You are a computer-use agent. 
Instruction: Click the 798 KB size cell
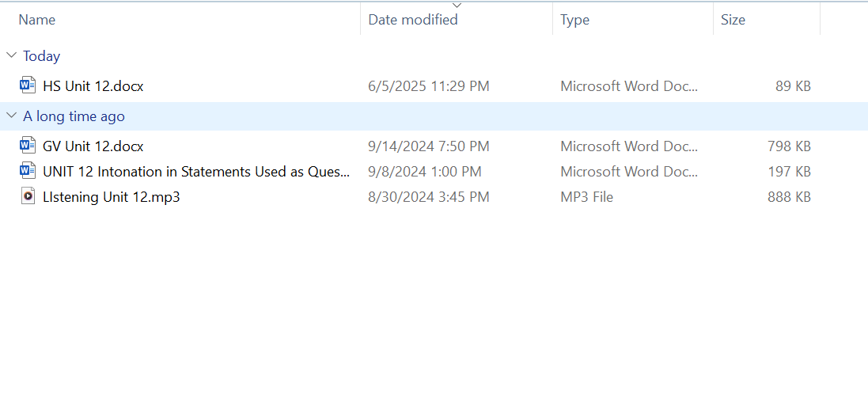(789, 146)
